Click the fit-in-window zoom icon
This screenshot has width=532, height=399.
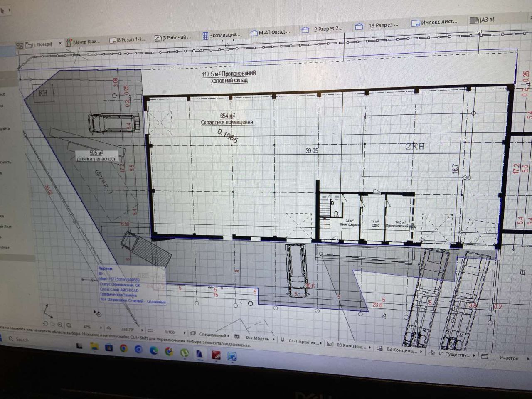tap(69, 325)
